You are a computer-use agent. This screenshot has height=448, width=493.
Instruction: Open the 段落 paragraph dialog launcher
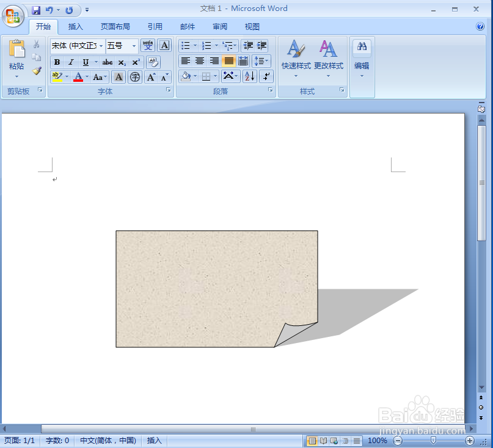tap(271, 90)
